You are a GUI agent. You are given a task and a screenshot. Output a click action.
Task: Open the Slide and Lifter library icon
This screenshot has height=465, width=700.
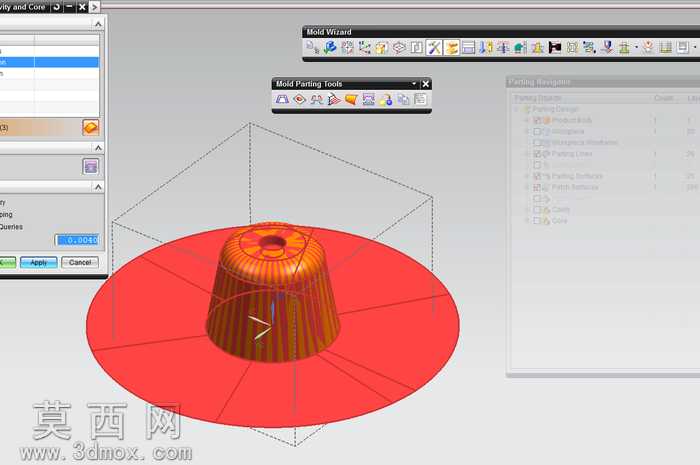[x=520, y=47]
